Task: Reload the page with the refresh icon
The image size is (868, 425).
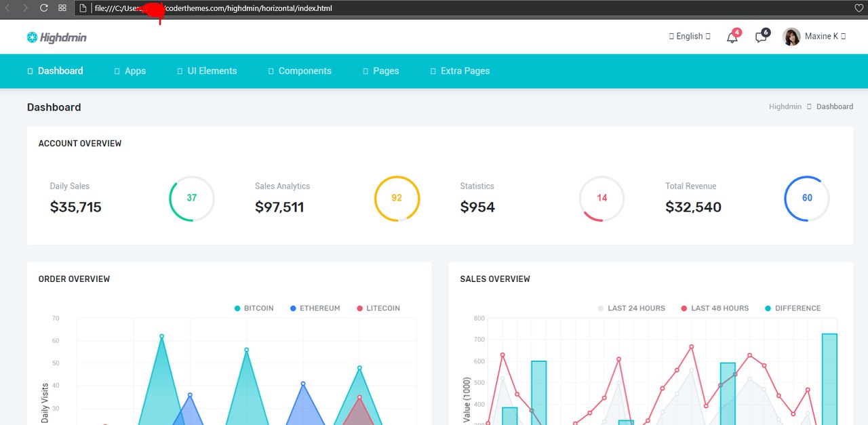Action: pos(43,8)
